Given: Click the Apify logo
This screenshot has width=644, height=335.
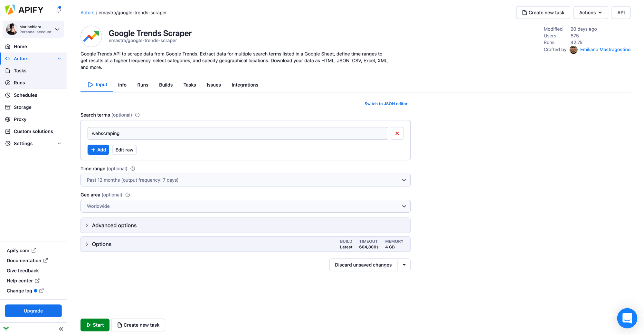Looking at the screenshot, I should tap(24, 10).
